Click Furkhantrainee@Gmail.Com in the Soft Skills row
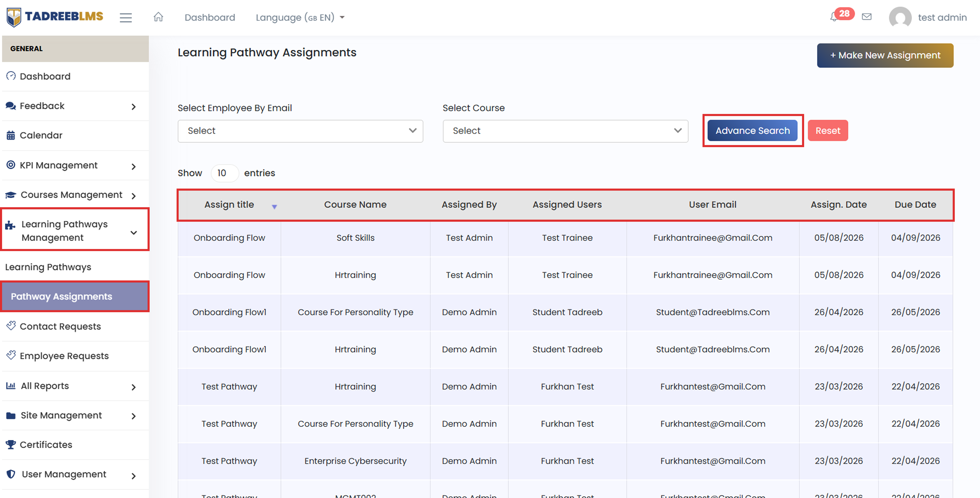 713,238
